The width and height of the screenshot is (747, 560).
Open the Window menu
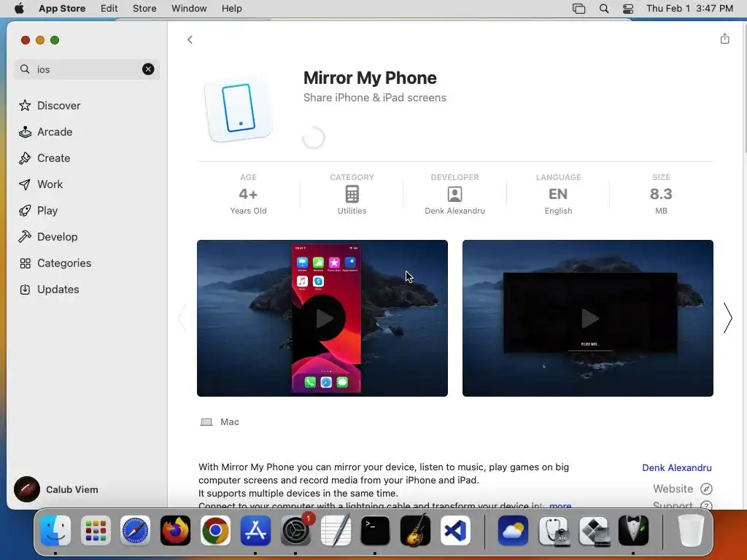(x=189, y=8)
